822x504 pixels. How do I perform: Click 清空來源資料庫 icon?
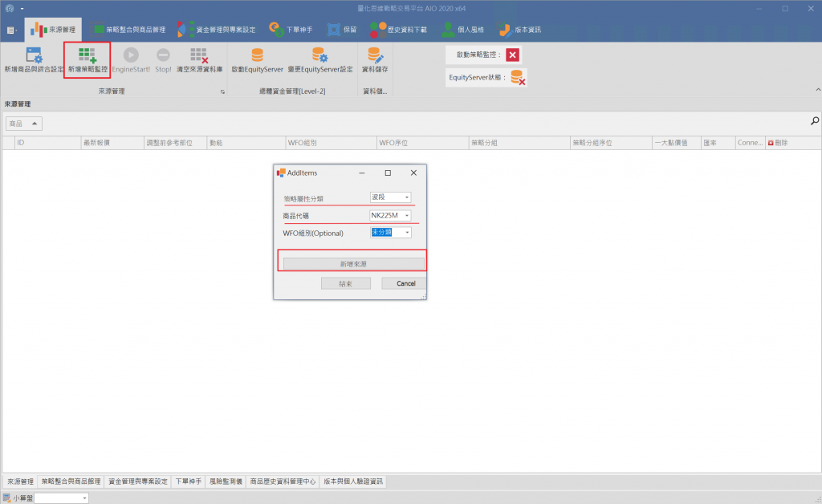point(198,55)
